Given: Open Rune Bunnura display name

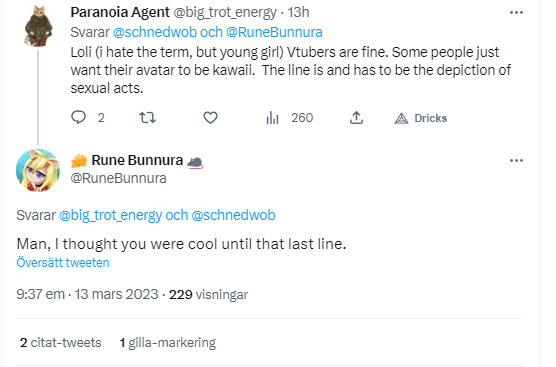Looking at the screenshot, I should [137, 160].
